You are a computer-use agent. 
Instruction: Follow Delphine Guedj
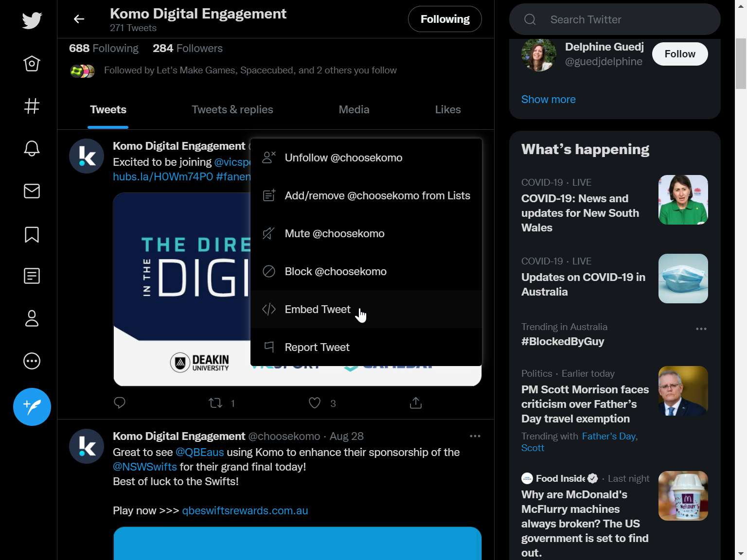point(679,54)
